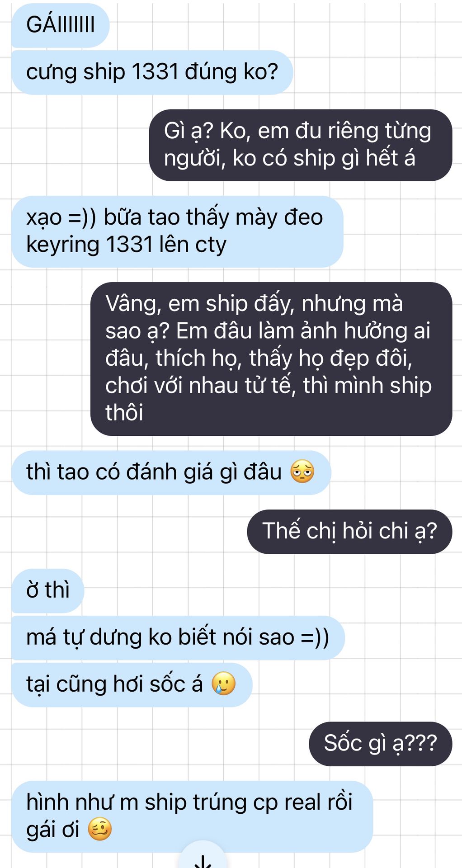Screen dimensions: 462x868
Task: Tap the 'Gì ạ? Ko, em đu riêng' reply
Action: point(301,145)
